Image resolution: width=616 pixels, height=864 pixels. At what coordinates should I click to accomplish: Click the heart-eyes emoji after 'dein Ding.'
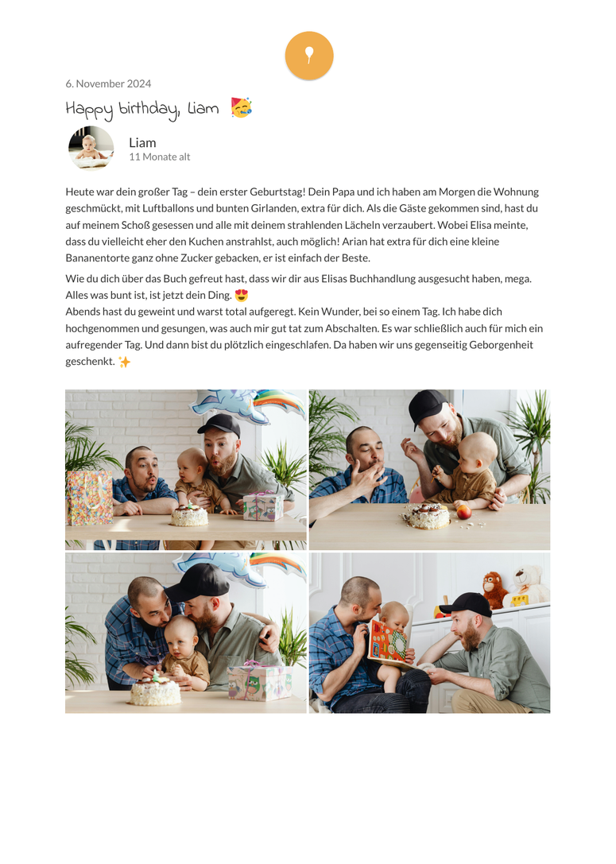tap(242, 296)
